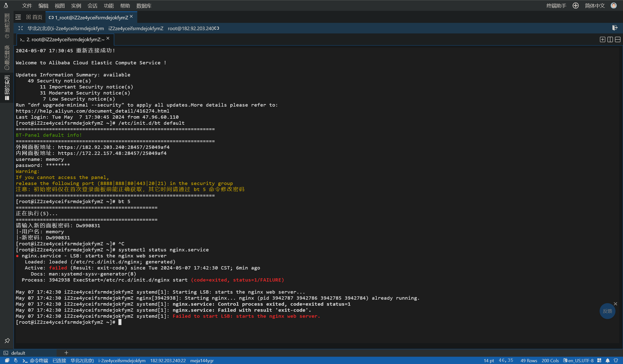Open the 会话 menu
Image resolution: width=623 pixels, height=364 pixels.
[92, 6]
